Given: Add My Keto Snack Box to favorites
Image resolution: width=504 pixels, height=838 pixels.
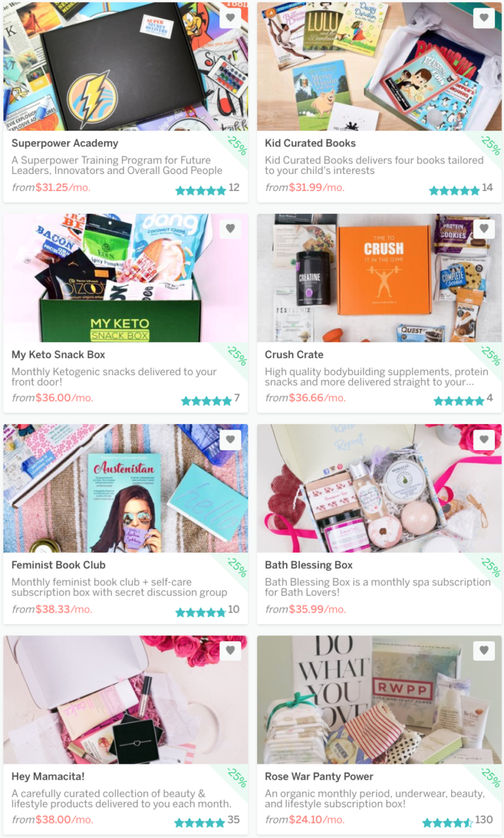Looking at the screenshot, I should [230, 228].
